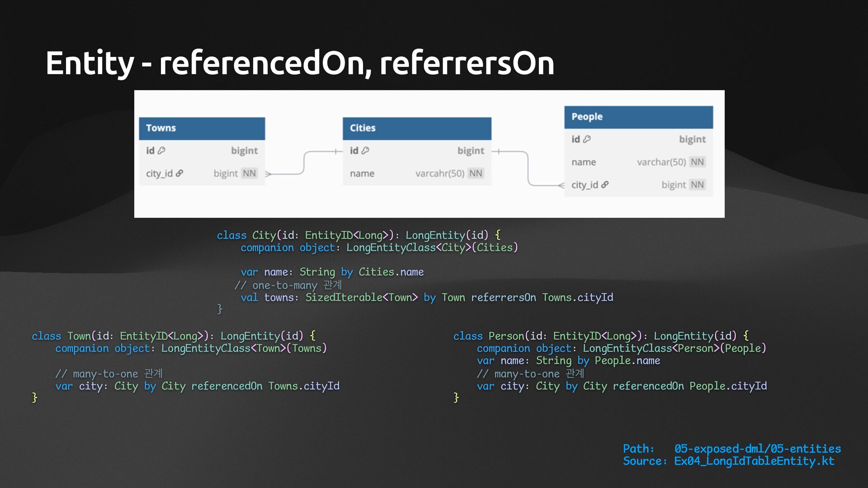Click the link icon beside People city_id

(605, 184)
